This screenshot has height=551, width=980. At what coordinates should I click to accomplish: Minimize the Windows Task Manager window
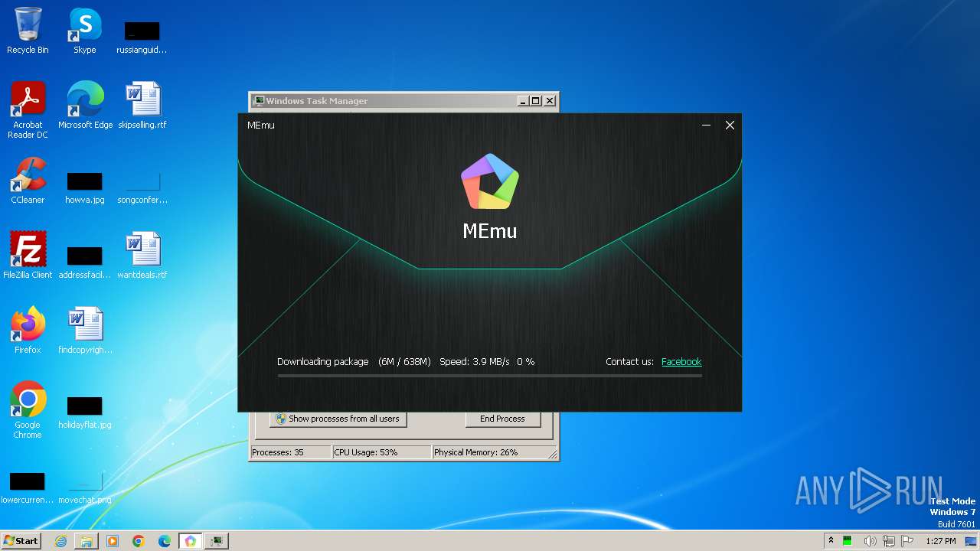pos(523,101)
